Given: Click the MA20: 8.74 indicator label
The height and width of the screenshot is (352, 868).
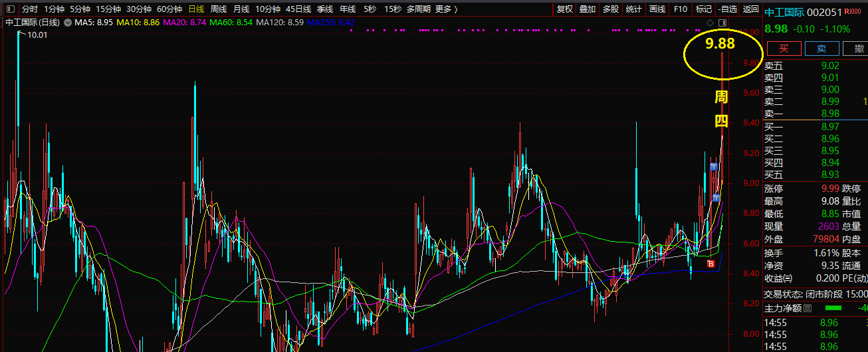Looking at the screenshot, I should coord(185,23).
